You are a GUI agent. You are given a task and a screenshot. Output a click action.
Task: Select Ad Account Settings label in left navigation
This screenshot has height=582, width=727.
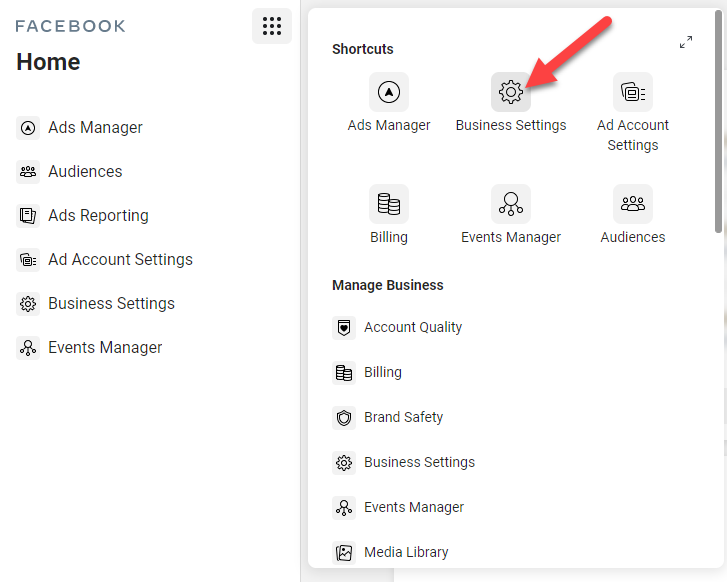121,260
